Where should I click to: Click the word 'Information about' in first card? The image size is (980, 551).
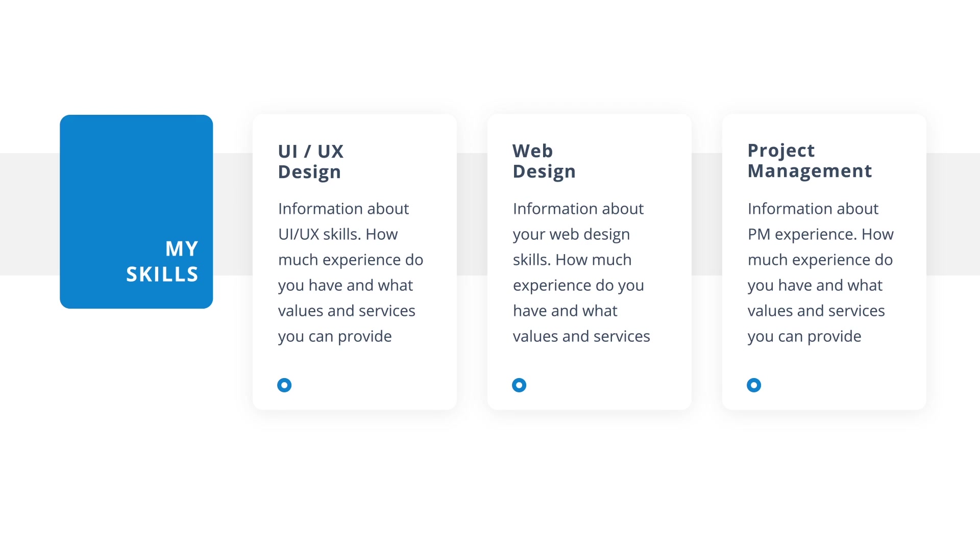tap(344, 209)
